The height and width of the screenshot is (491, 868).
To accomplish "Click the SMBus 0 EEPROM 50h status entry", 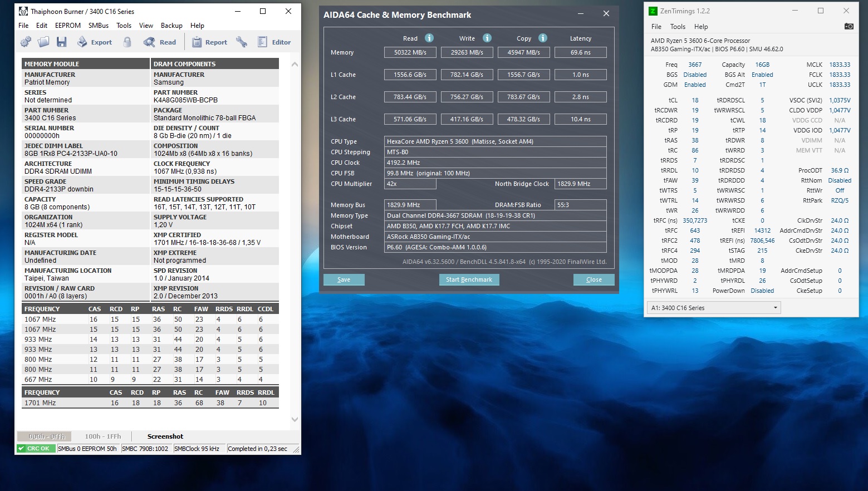I will 88,449.
